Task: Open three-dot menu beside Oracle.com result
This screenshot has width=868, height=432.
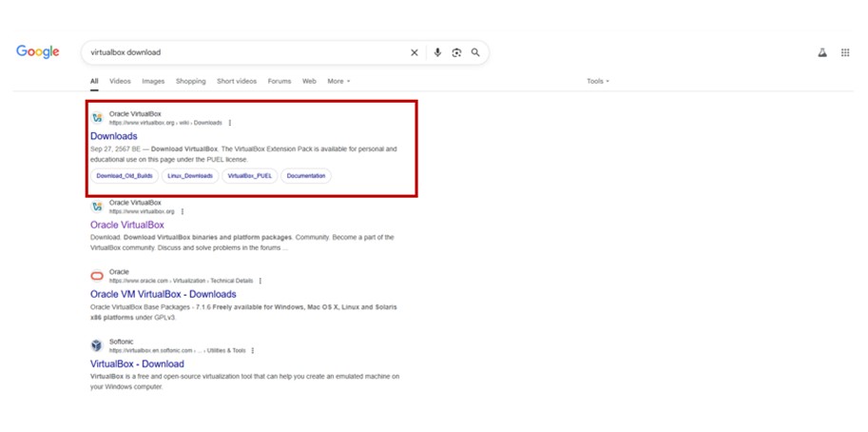Action: (x=260, y=281)
